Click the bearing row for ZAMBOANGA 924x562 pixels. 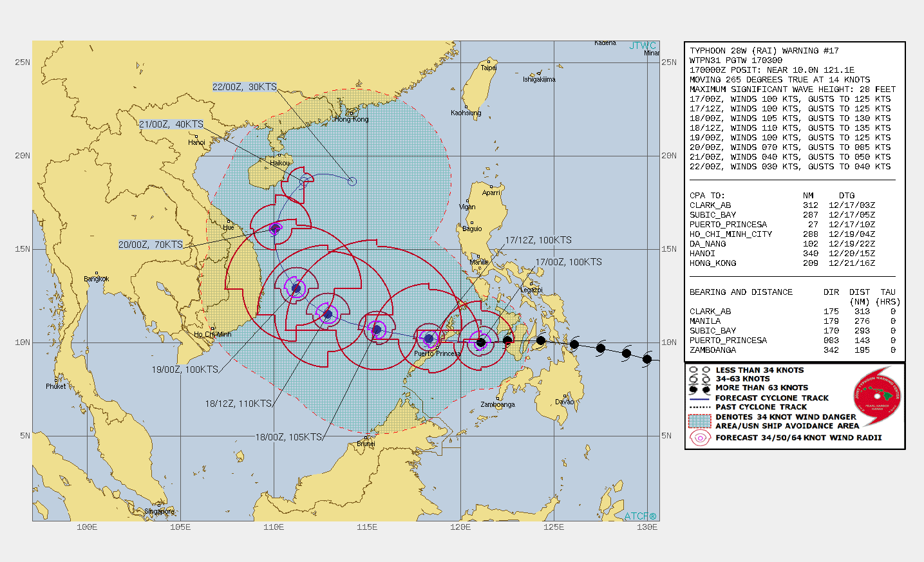point(793,350)
